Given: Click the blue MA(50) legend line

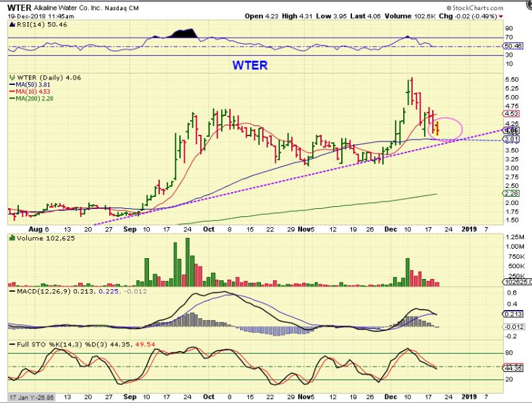Looking at the screenshot, I should pyautogui.click(x=13, y=85).
